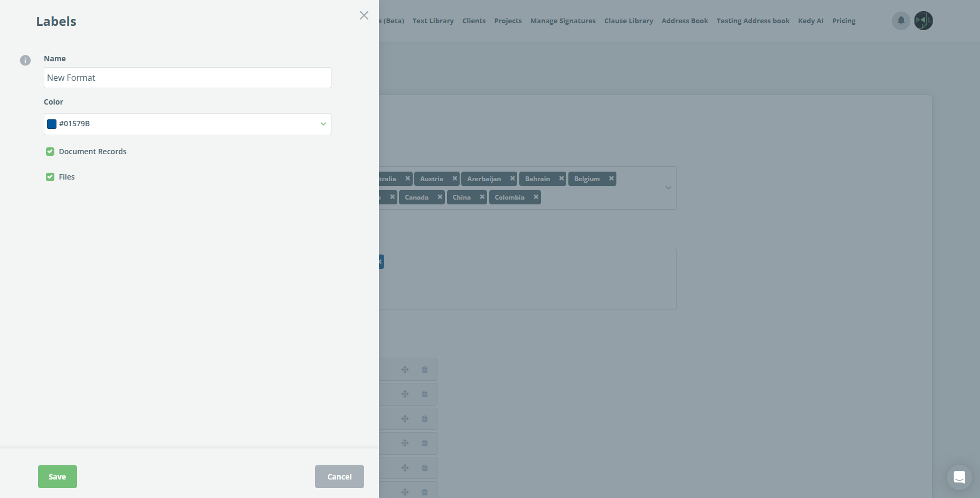Remove the Austria tag
The width and height of the screenshot is (980, 498).
pos(454,178)
